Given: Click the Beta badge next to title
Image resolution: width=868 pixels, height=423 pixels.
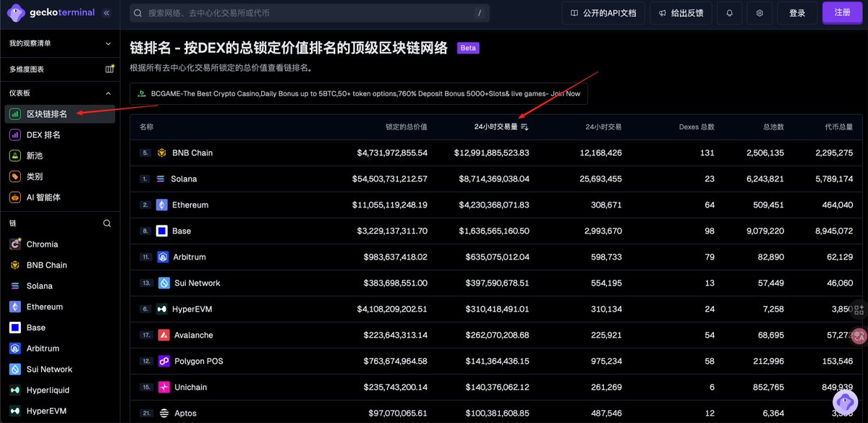Looking at the screenshot, I should [x=468, y=48].
